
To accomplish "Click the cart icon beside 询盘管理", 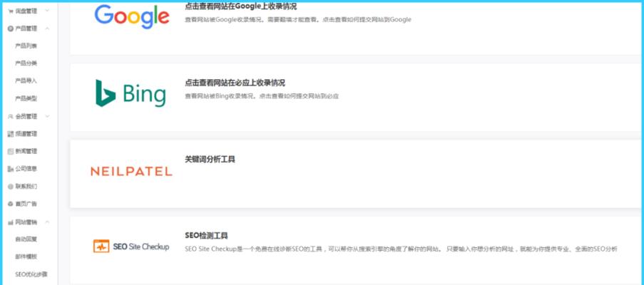I will click(x=11, y=11).
